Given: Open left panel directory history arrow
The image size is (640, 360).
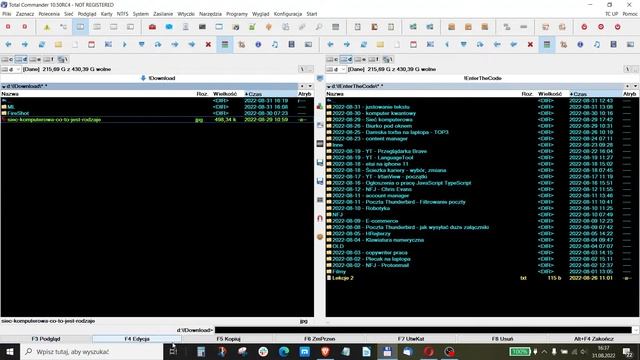Looking at the screenshot, I should [310, 86].
